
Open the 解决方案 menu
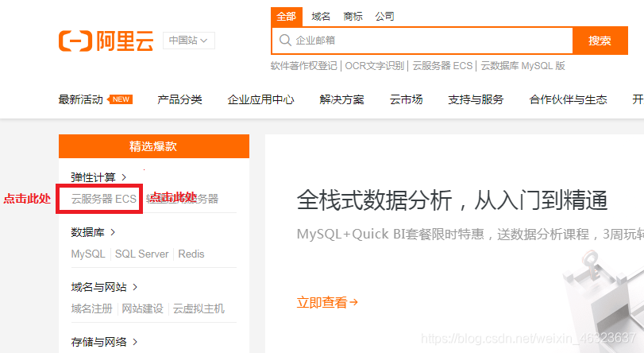pos(341,99)
